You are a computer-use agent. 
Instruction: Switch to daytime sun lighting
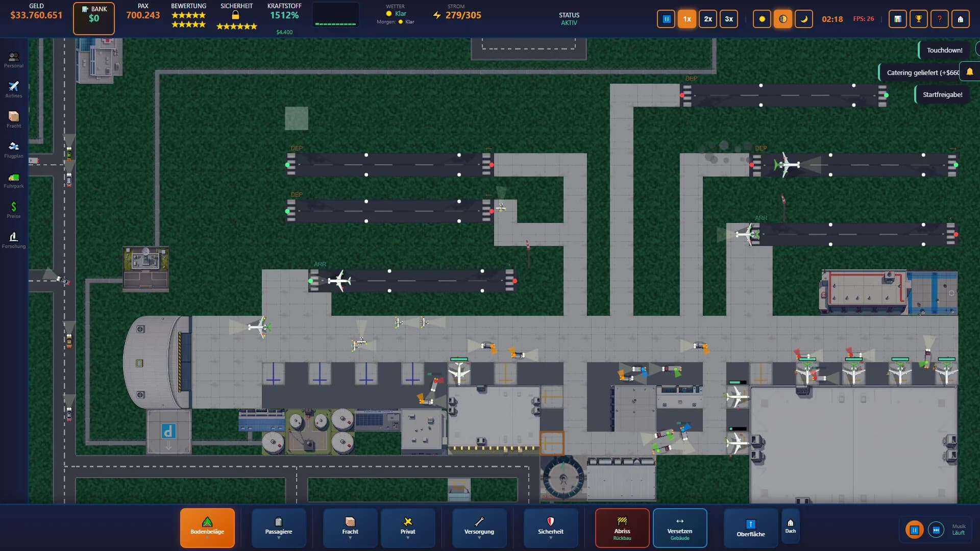coord(762,19)
